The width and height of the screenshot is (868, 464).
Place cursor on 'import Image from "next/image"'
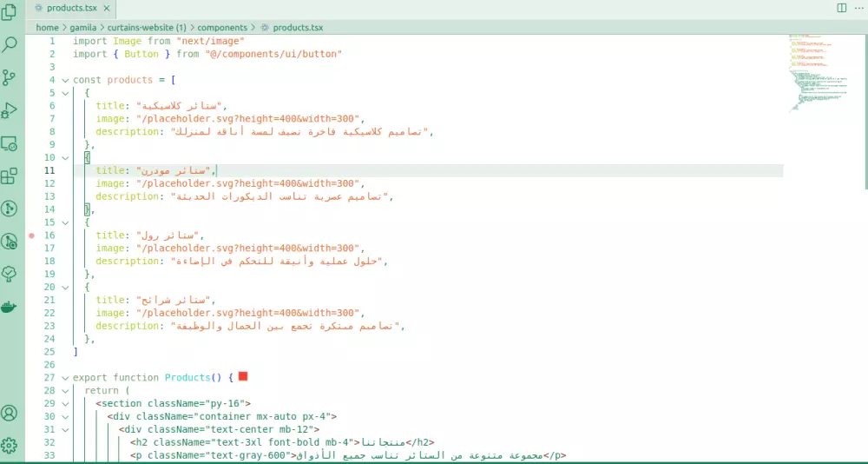(x=159, y=41)
